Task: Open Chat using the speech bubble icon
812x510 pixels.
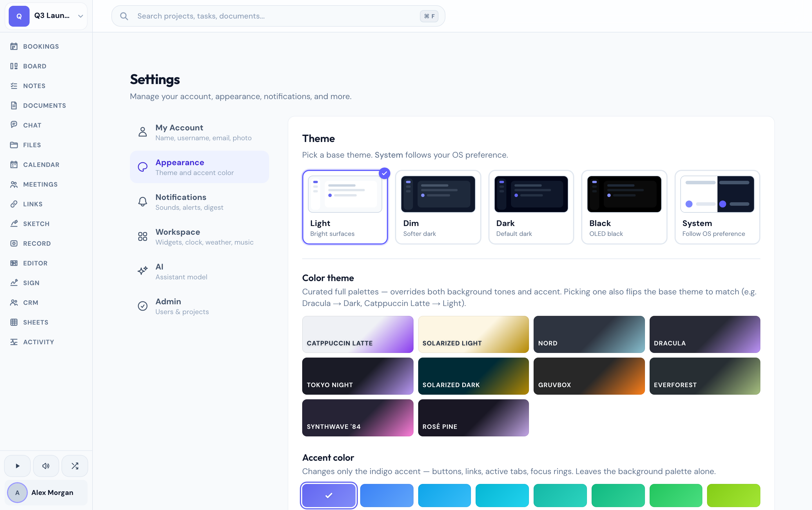Action: point(14,125)
